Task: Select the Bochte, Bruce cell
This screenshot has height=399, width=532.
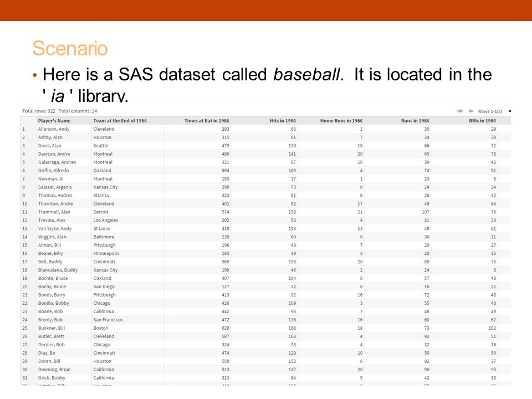Action: coord(53,278)
